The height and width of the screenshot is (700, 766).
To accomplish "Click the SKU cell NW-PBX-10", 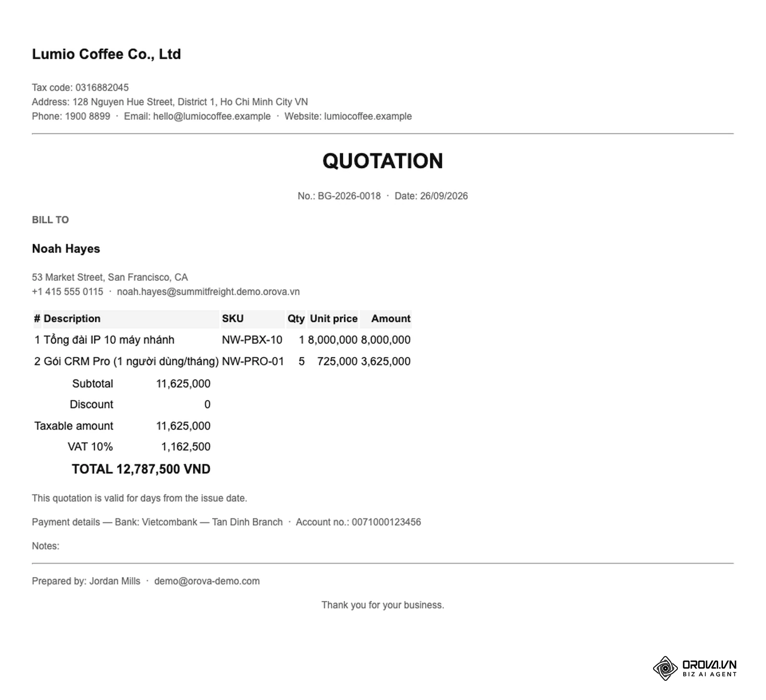I will [252, 340].
